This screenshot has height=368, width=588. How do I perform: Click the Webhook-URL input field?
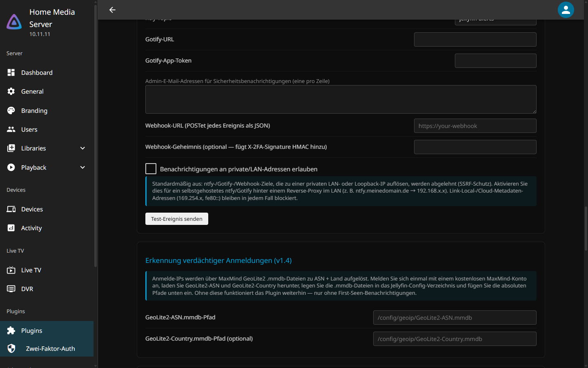(475, 126)
